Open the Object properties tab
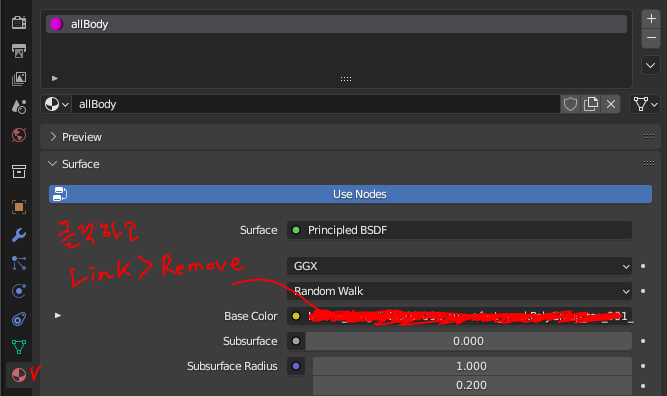Screen dimensions: 667x396 click(19, 207)
